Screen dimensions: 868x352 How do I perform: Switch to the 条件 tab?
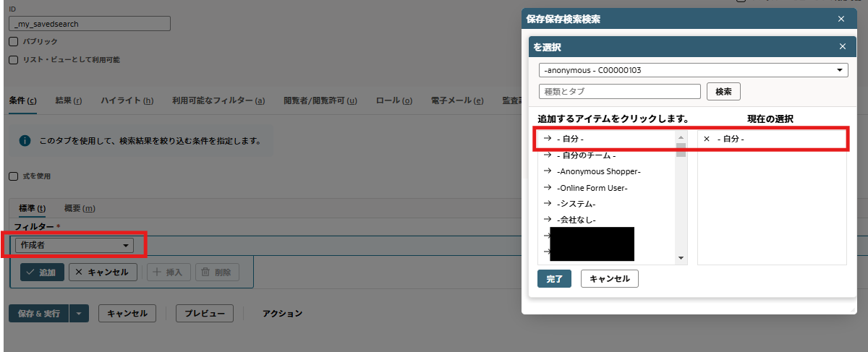(x=23, y=100)
